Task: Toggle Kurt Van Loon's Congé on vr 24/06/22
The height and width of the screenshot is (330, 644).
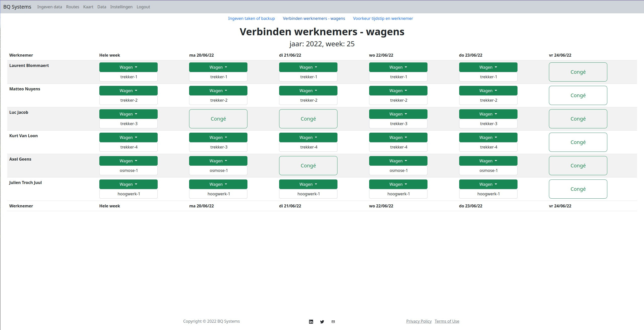Action: (x=578, y=142)
